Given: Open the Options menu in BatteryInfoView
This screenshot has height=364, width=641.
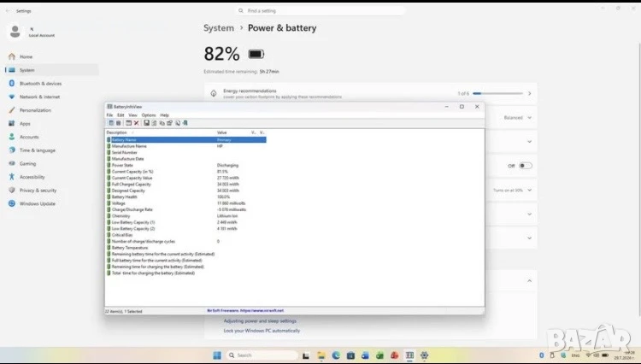Looking at the screenshot, I should 149,115.
